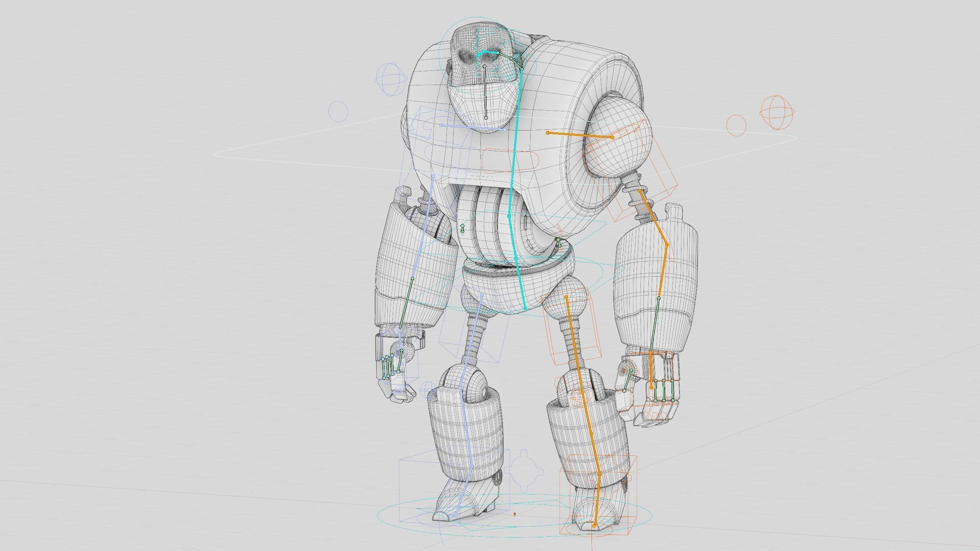The image size is (980, 551).
Task: Select the tiny orange marker on the ground
Action: [x=514, y=514]
